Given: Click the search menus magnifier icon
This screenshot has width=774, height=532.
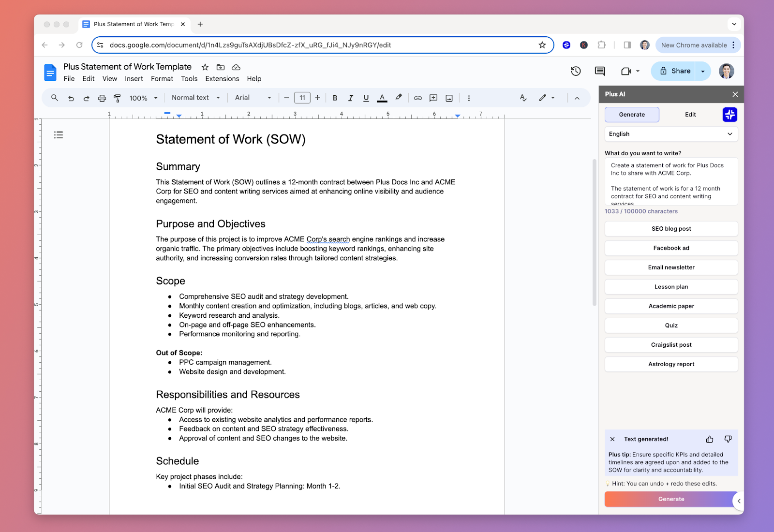Looking at the screenshot, I should 55,98.
